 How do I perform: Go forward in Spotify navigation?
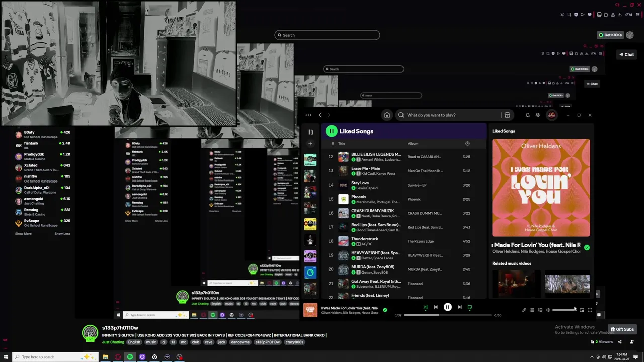pyautogui.click(x=330, y=115)
